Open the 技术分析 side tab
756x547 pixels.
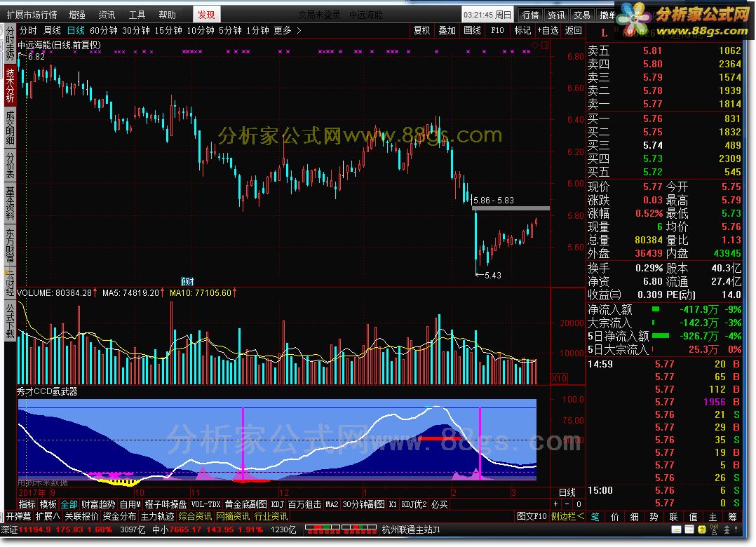pyautogui.click(x=10, y=86)
